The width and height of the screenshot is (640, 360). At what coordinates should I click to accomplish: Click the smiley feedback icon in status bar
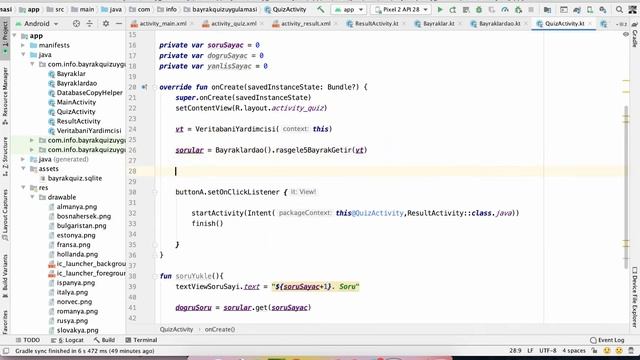[x=607, y=351]
